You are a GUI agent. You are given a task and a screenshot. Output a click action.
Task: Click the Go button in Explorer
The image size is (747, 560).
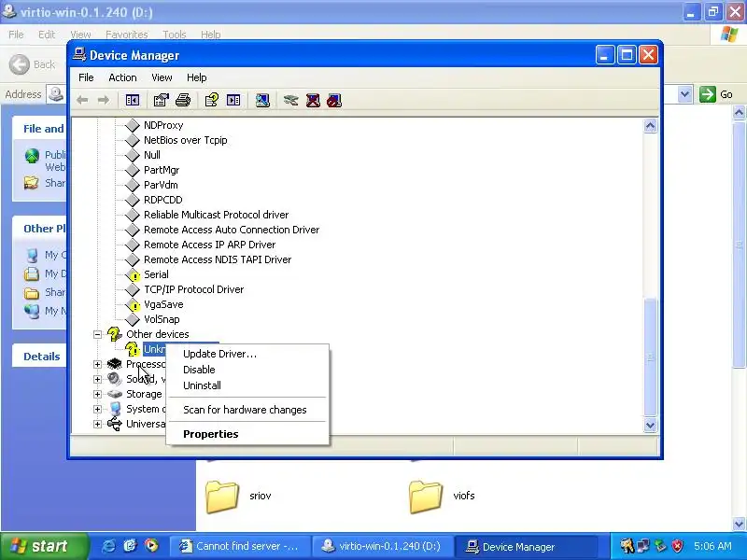click(715, 94)
